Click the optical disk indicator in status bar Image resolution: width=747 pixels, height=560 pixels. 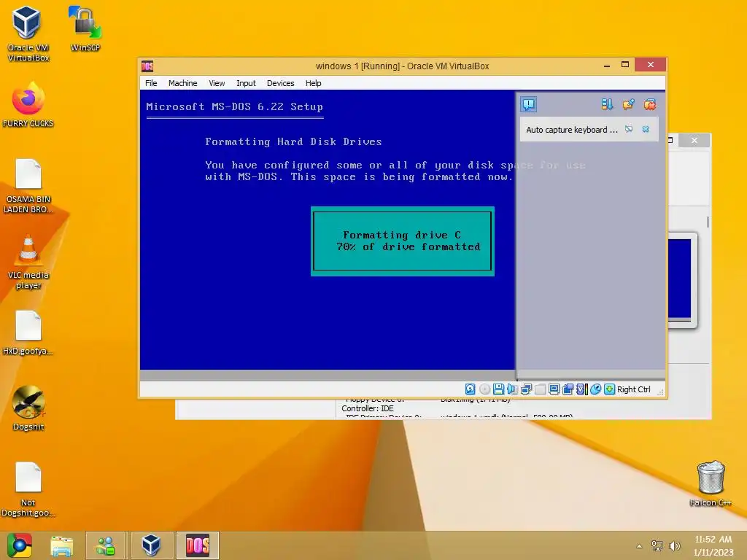tap(484, 389)
